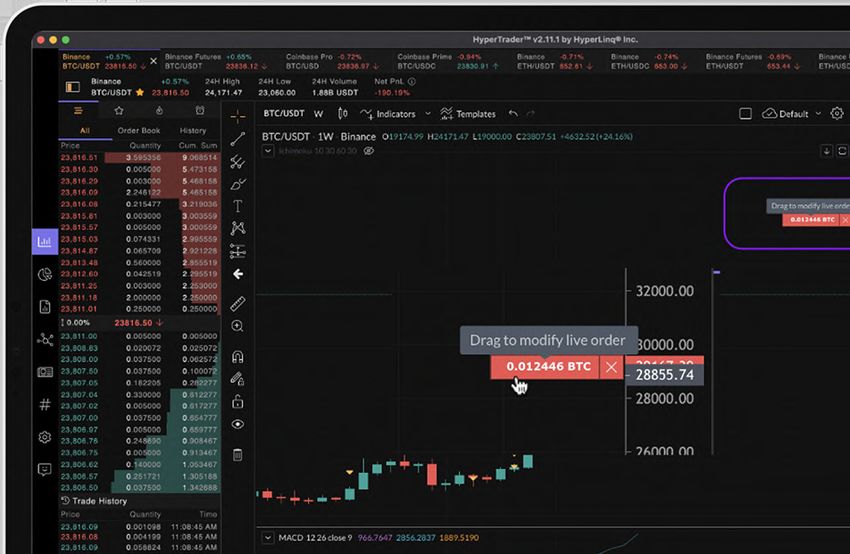Image resolution: width=850 pixels, height=554 pixels.
Task: Open the document reports sidebar section
Action: [45, 307]
